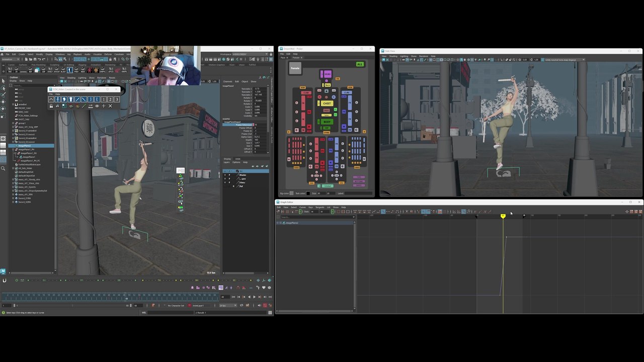Image resolution: width=644 pixels, height=362 pixels.
Task: Activate the Move tool in Maya's toolbox
Action: point(3,101)
